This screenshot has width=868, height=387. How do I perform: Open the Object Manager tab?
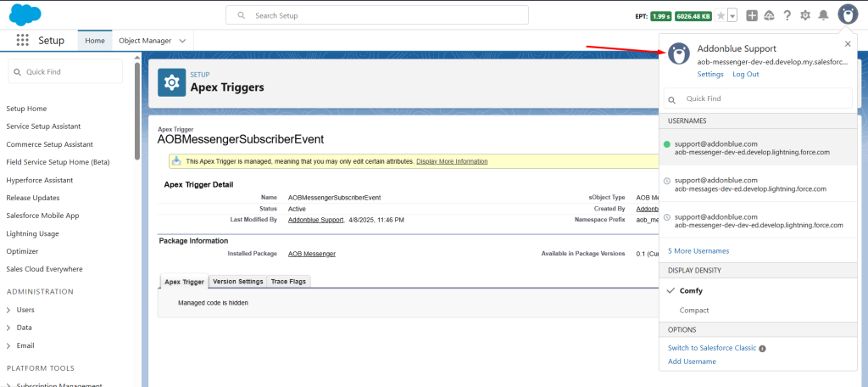[x=145, y=41]
